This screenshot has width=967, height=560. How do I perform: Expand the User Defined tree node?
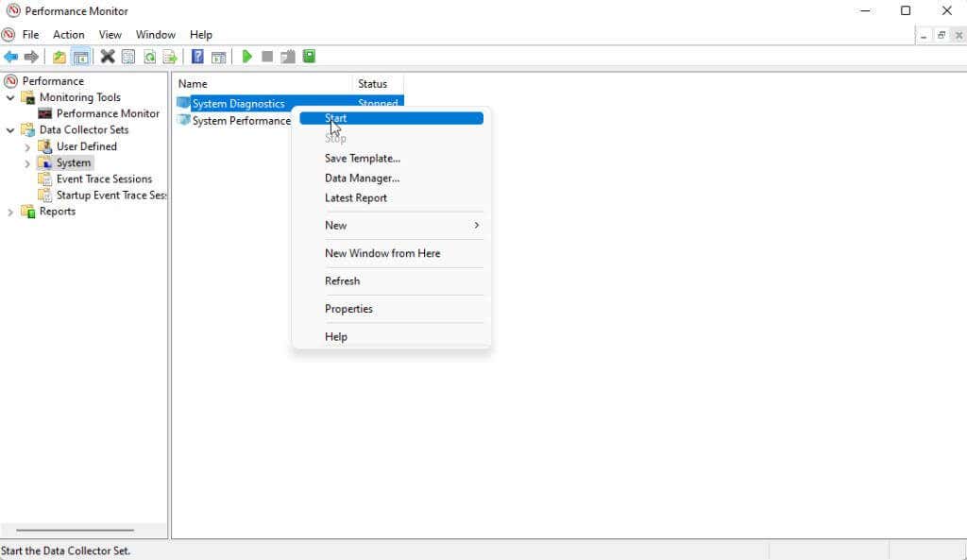click(x=27, y=147)
